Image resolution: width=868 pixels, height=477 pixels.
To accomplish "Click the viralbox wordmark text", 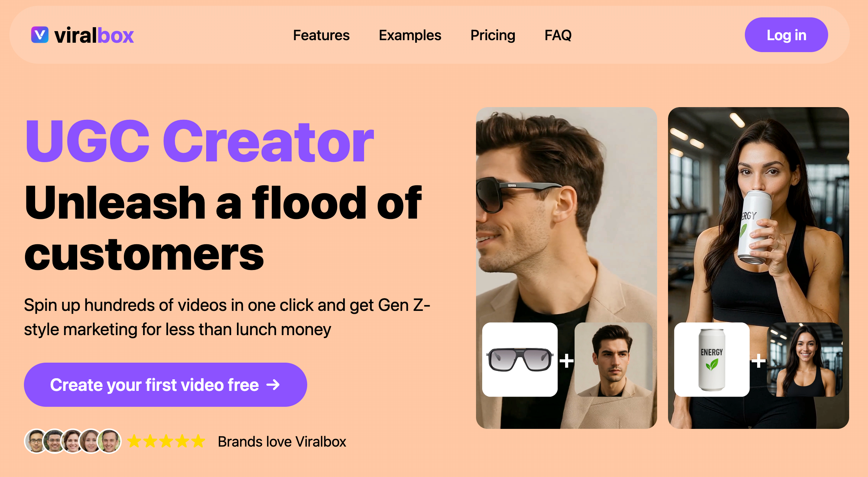I will click(x=94, y=35).
